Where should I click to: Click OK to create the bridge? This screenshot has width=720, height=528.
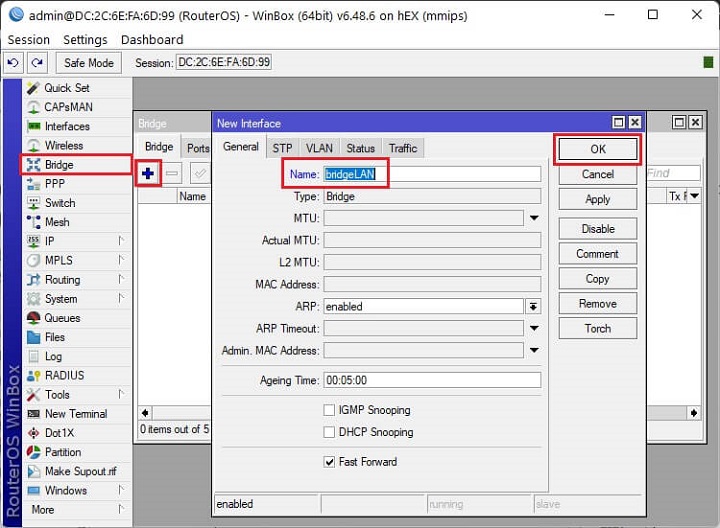pyautogui.click(x=598, y=149)
